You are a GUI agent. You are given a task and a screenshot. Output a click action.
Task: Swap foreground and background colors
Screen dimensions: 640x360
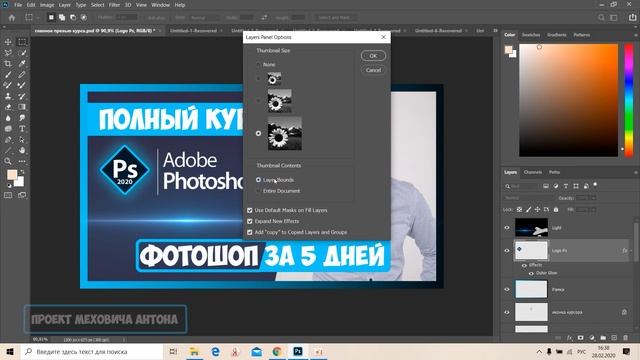(22, 172)
